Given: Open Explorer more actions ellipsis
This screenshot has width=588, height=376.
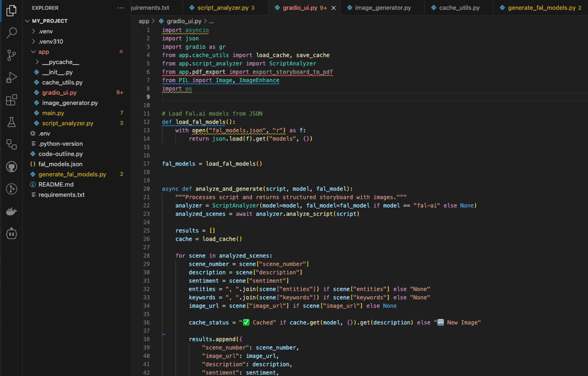Looking at the screenshot, I should tap(121, 8).
